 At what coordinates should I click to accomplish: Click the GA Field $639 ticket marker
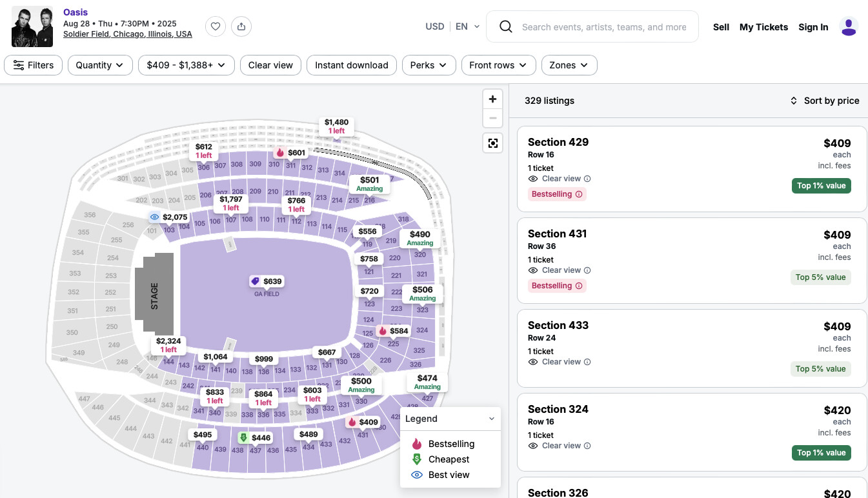coord(267,281)
